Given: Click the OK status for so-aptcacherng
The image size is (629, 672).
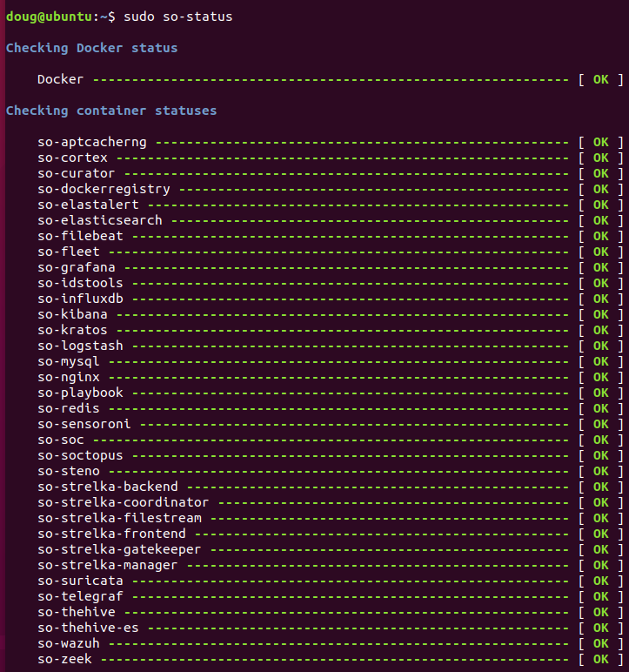Looking at the screenshot, I should [600, 142].
